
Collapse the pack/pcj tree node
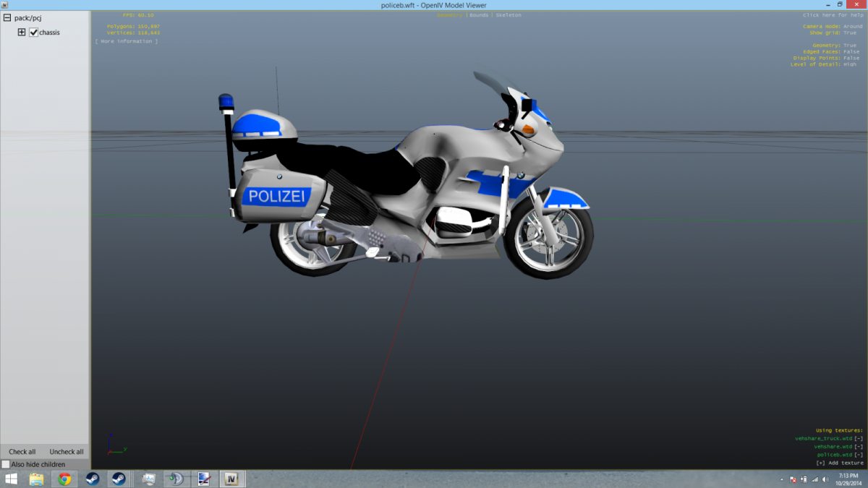[x=7, y=17]
